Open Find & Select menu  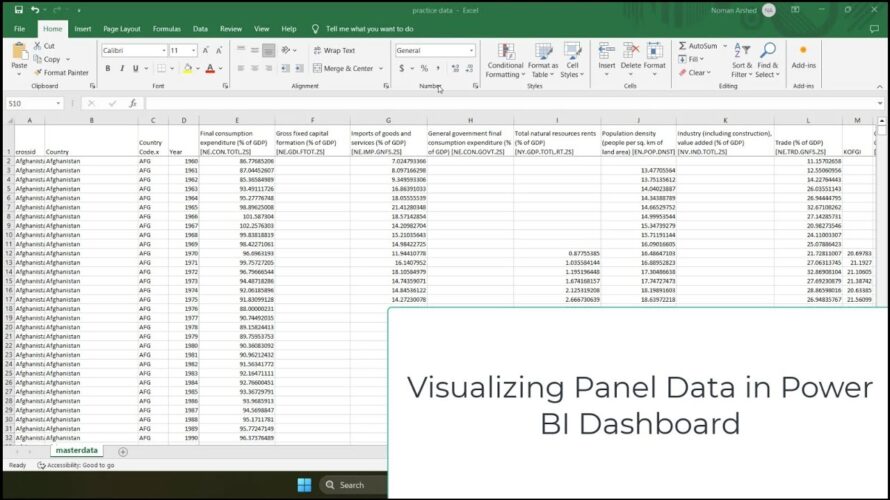click(x=768, y=60)
